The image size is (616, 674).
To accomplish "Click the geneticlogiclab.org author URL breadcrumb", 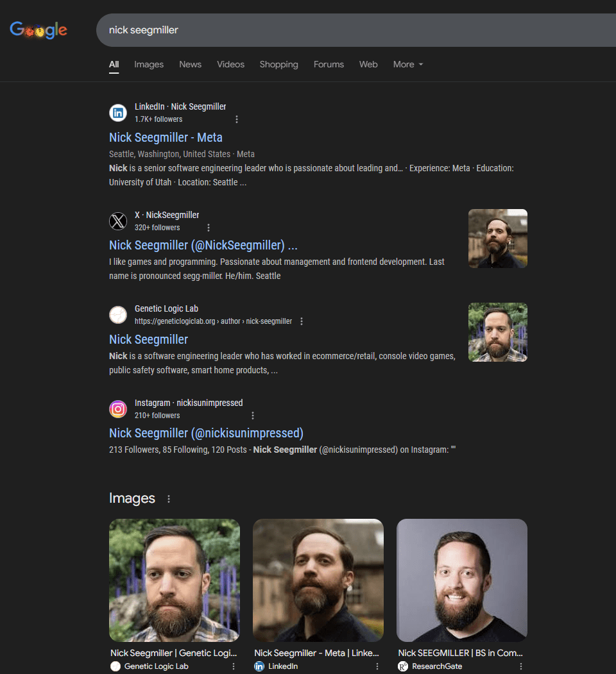I will [214, 321].
